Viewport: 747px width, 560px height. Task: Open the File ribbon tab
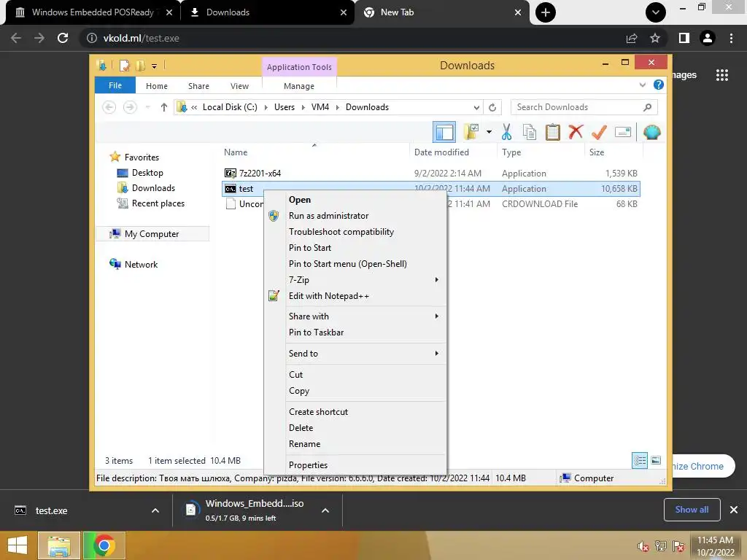(x=115, y=85)
